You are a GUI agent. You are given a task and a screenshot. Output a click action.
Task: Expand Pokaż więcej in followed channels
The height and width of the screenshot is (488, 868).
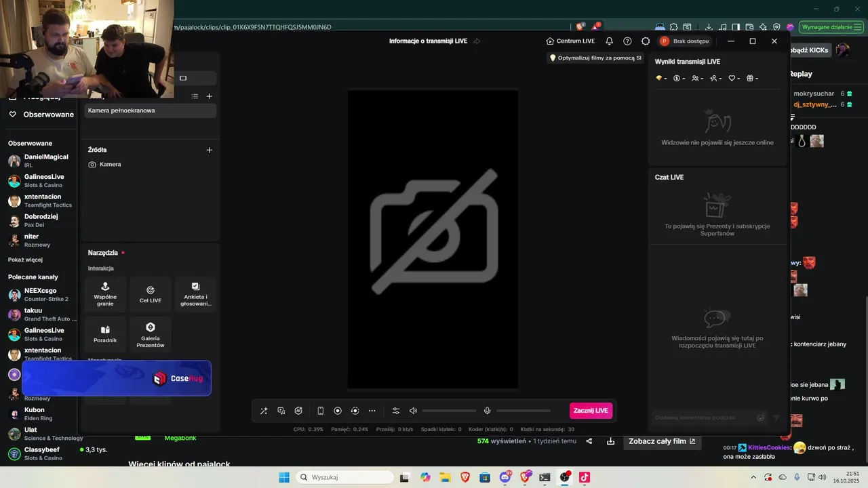pyautogui.click(x=25, y=260)
